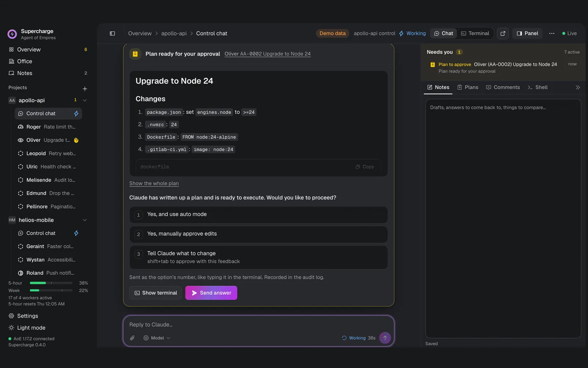Click the attach file paperclip icon
The width and height of the screenshot is (588, 368).
(x=132, y=338)
